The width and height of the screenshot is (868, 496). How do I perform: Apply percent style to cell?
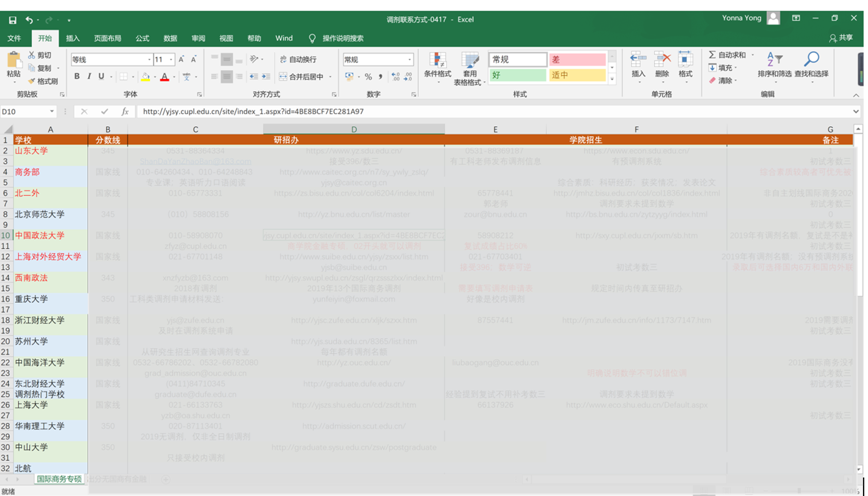pyautogui.click(x=368, y=77)
